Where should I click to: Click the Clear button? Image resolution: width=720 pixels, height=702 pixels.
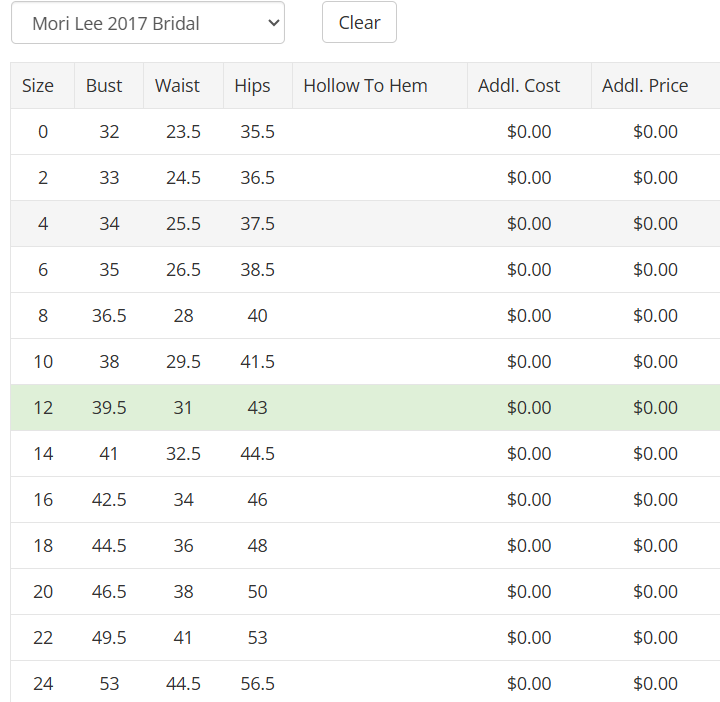click(359, 23)
